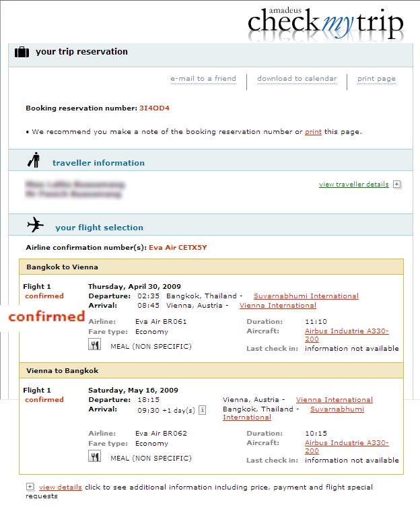Click the 'print page' link
Screen dimensions: 420x505
point(376,79)
